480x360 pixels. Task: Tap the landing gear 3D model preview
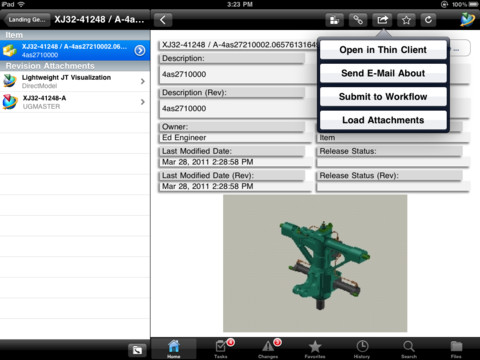(315, 263)
